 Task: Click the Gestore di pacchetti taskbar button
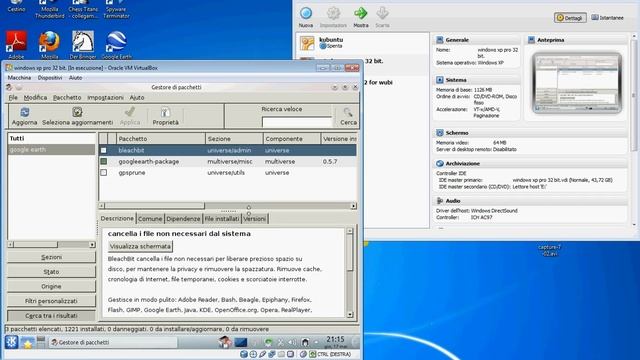tap(113, 342)
